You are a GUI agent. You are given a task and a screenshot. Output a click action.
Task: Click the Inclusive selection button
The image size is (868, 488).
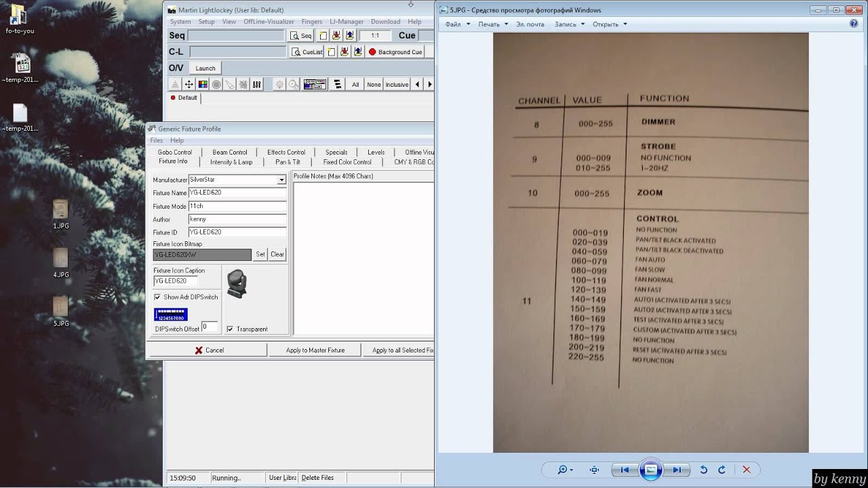coord(397,85)
